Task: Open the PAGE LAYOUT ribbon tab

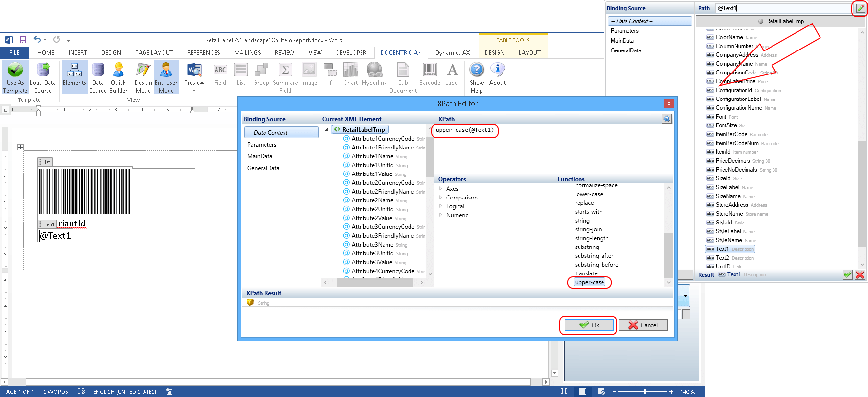Action: [154, 53]
